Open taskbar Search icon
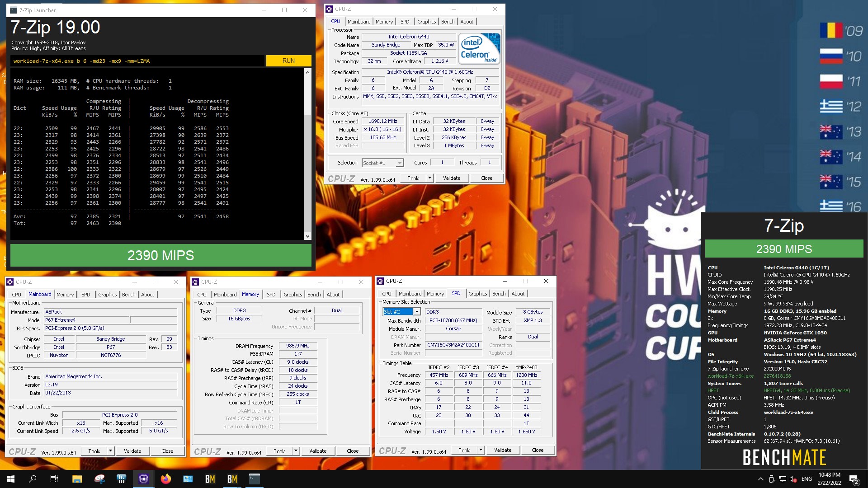868x488 pixels. 33,479
